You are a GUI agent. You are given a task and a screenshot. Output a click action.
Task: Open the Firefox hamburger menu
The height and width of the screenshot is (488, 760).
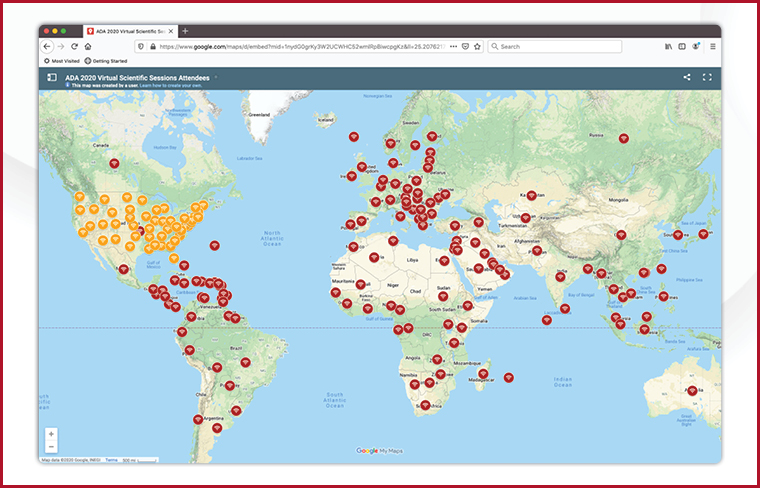(x=712, y=47)
